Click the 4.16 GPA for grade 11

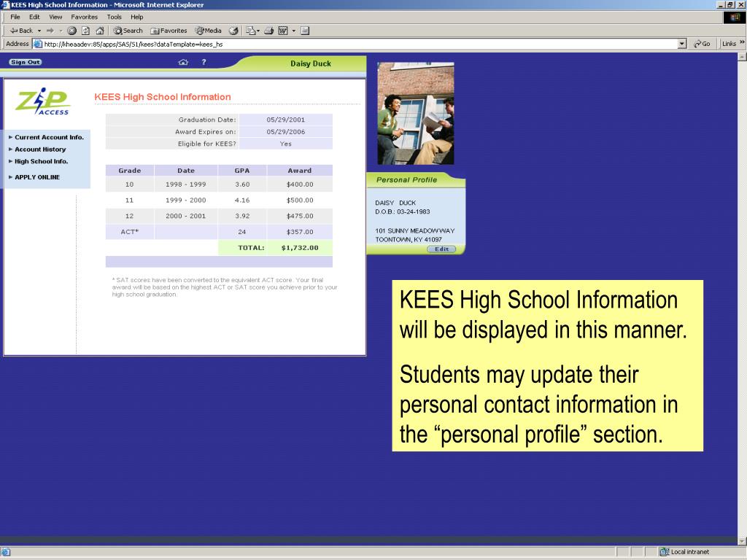(x=242, y=201)
